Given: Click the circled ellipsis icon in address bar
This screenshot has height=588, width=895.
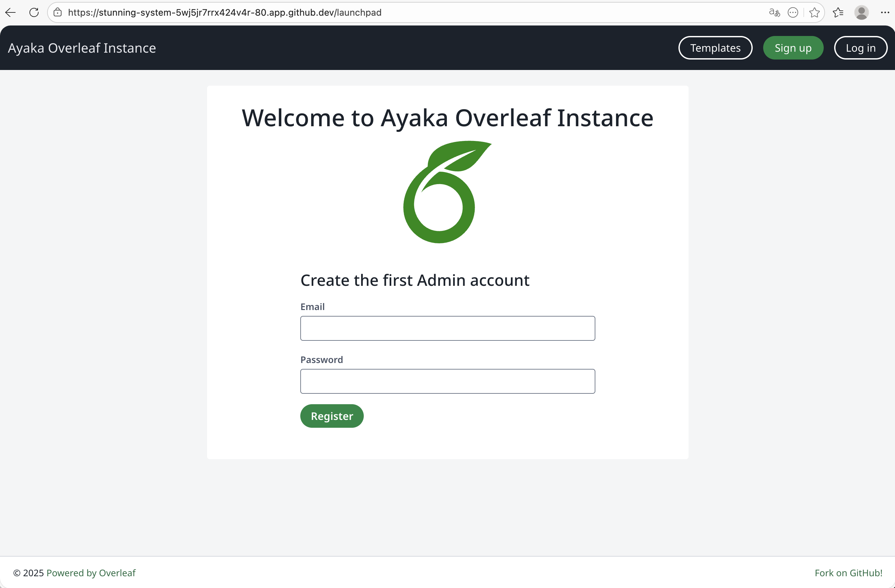Looking at the screenshot, I should (x=793, y=12).
